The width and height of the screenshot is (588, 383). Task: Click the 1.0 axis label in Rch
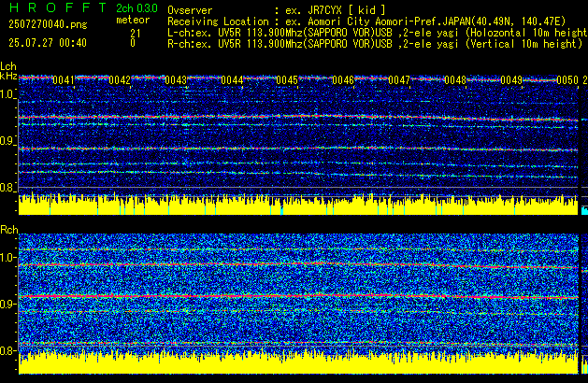click(7, 257)
